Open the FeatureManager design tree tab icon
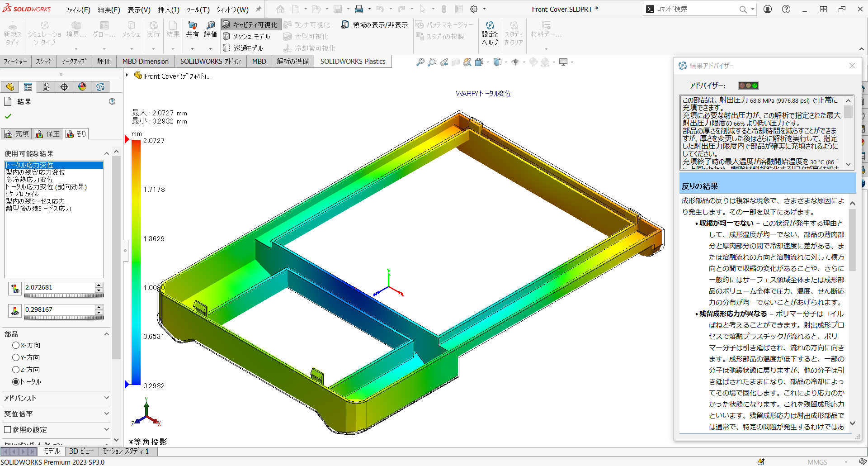This screenshot has width=868, height=466. pos(10,87)
